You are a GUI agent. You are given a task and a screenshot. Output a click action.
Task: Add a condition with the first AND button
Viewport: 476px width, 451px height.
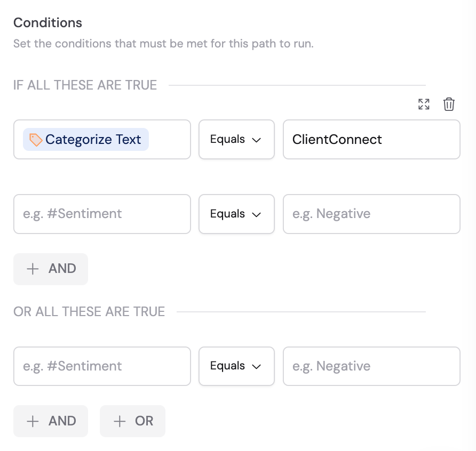click(51, 269)
